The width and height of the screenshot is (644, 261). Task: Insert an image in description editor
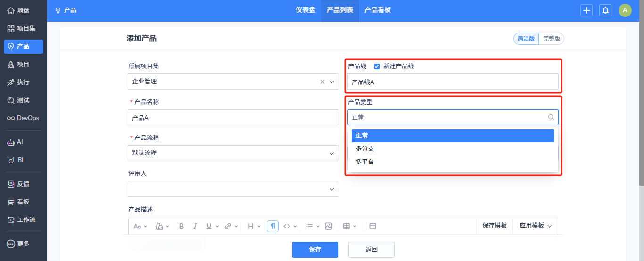[329, 226]
